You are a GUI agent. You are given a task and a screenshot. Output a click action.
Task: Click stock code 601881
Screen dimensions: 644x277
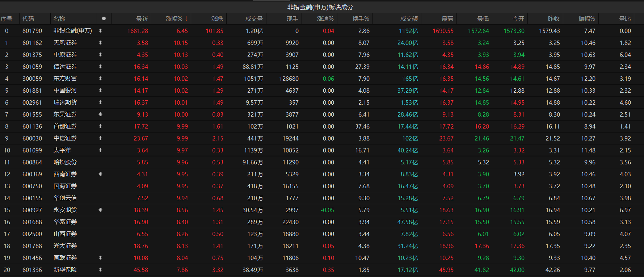pyautogui.click(x=32, y=91)
